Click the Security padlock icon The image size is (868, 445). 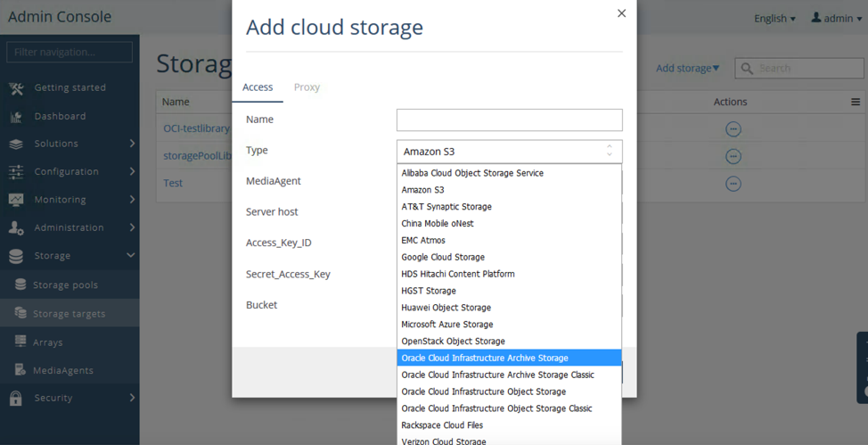pos(16,398)
